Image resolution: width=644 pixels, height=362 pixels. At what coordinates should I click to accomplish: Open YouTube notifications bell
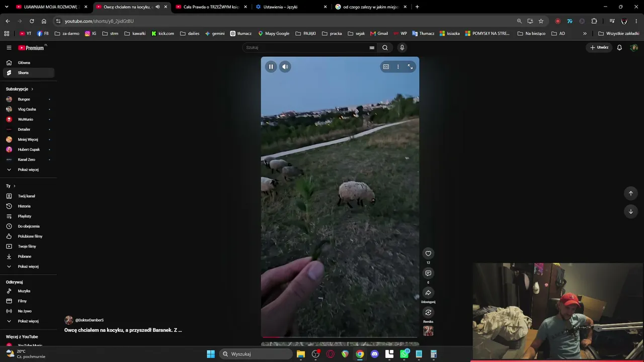tap(619, 48)
